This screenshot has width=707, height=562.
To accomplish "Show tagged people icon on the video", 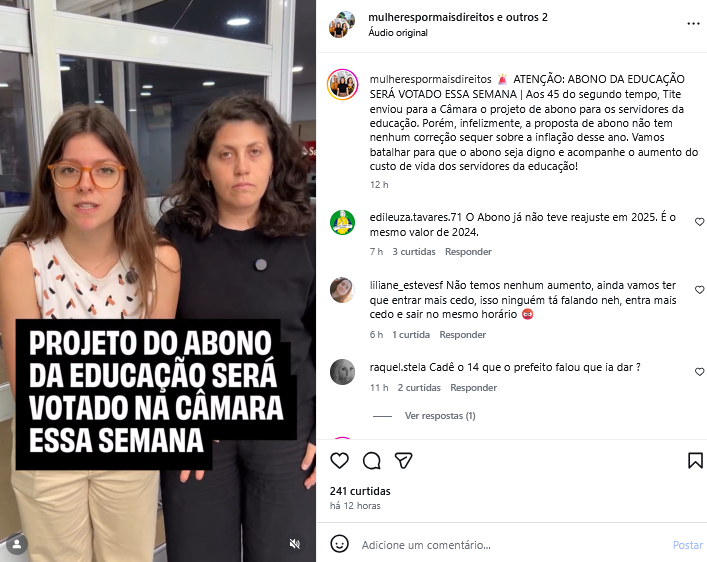I will 17,544.
